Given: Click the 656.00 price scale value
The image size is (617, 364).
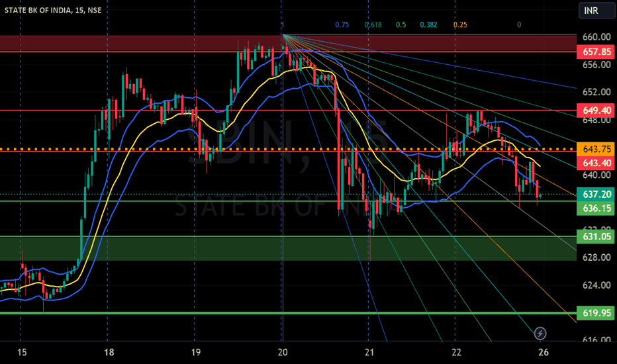Looking at the screenshot, I should tap(596, 65).
